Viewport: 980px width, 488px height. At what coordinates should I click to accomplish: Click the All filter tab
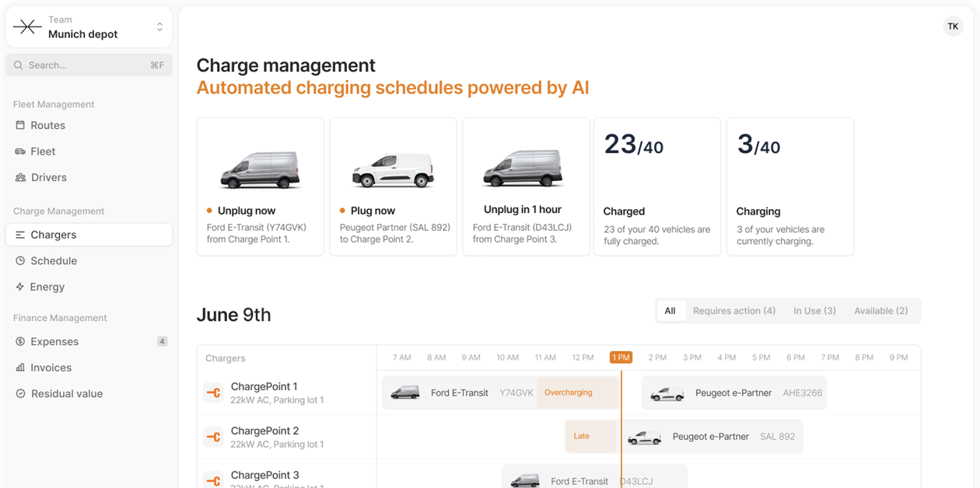coord(670,310)
